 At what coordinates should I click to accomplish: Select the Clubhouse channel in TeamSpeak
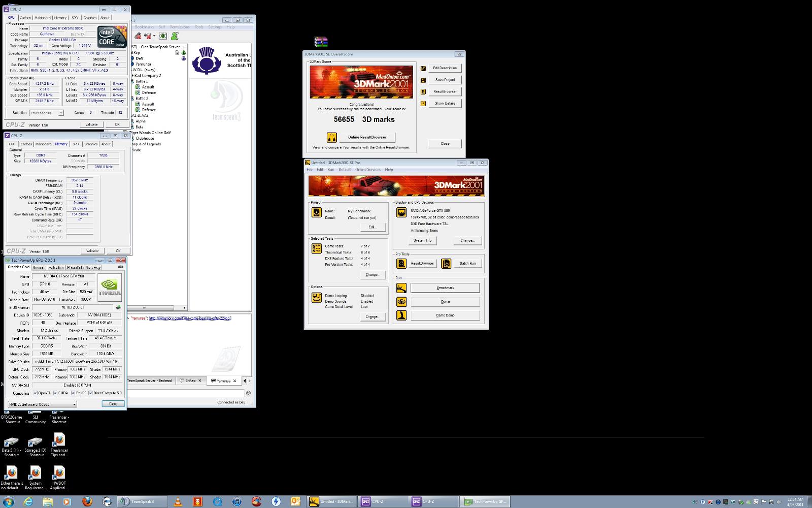(145, 138)
